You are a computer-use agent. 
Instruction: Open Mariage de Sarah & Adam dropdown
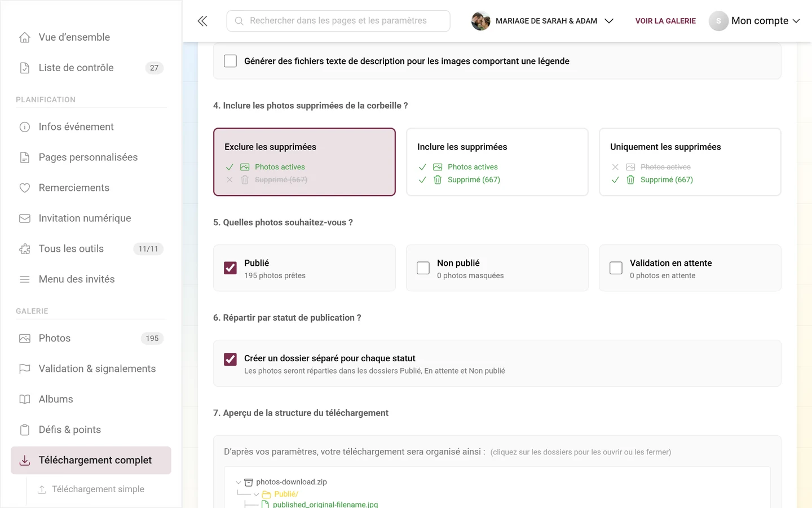[542, 21]
